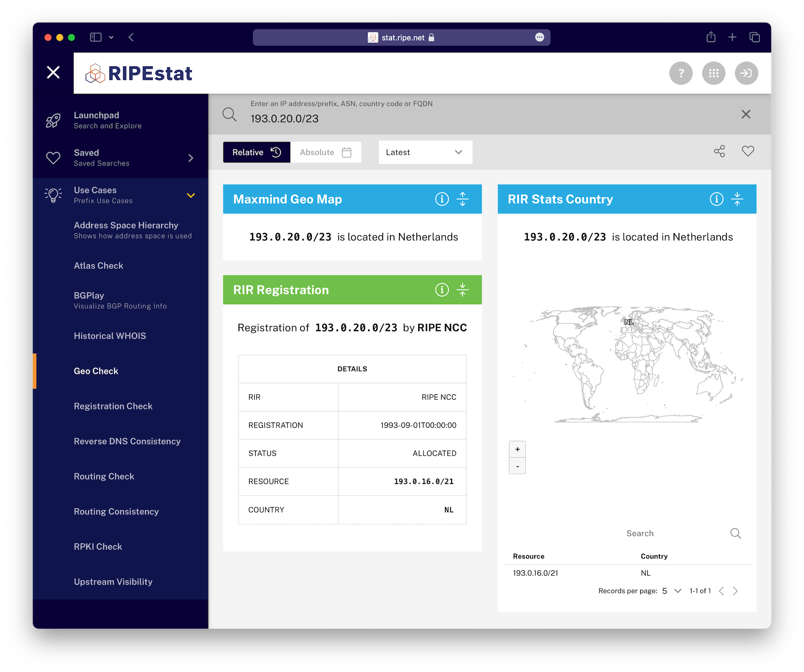
Task: Click the search magnifier icon in the query bar
Action: coord(230,114)
